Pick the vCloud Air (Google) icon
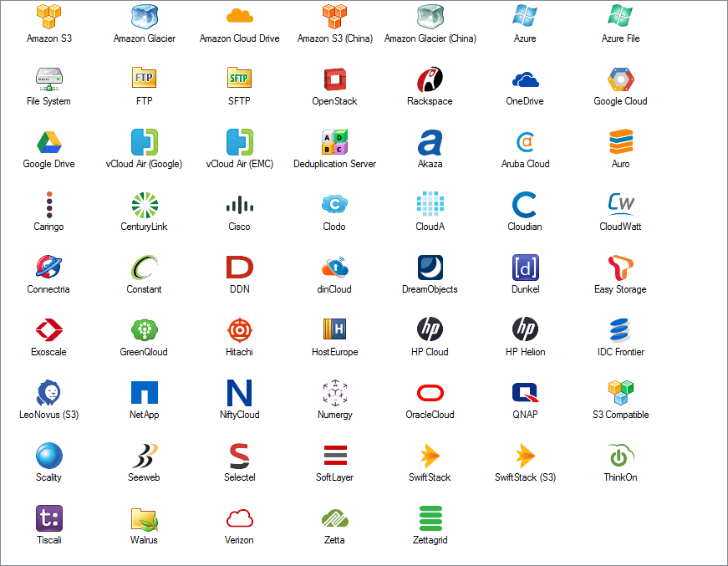The width and height of the screenshot is (728, 566). point(145,142)
